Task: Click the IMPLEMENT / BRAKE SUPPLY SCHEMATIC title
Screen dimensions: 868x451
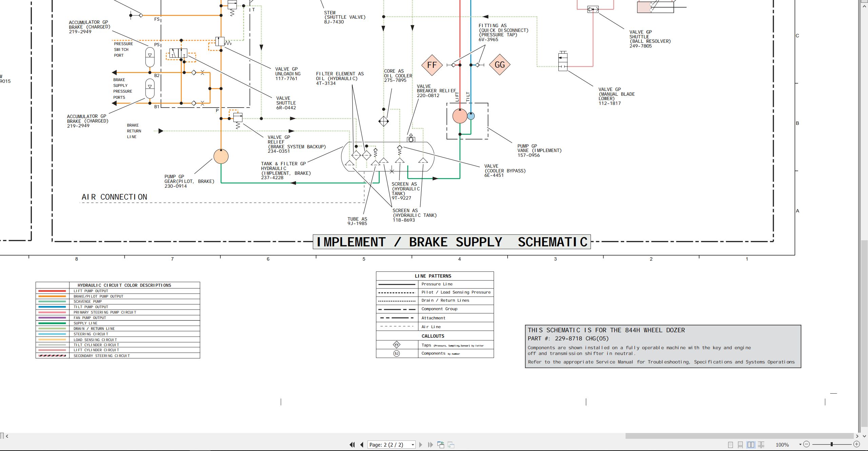Action: pos(452,242)
